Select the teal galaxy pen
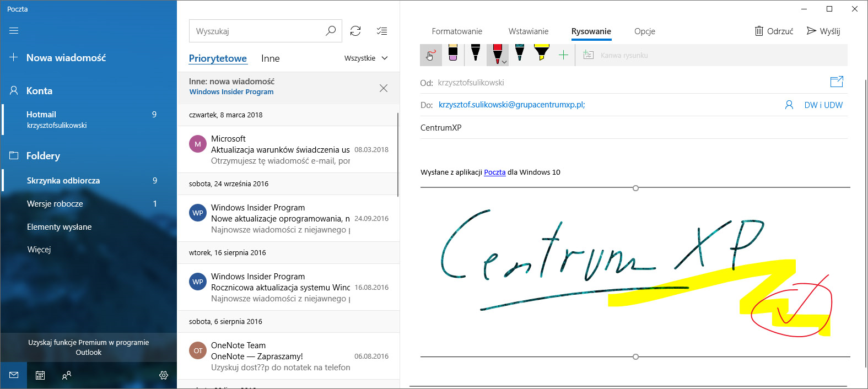This screenshot has height=389, width=868. [519, 54]
